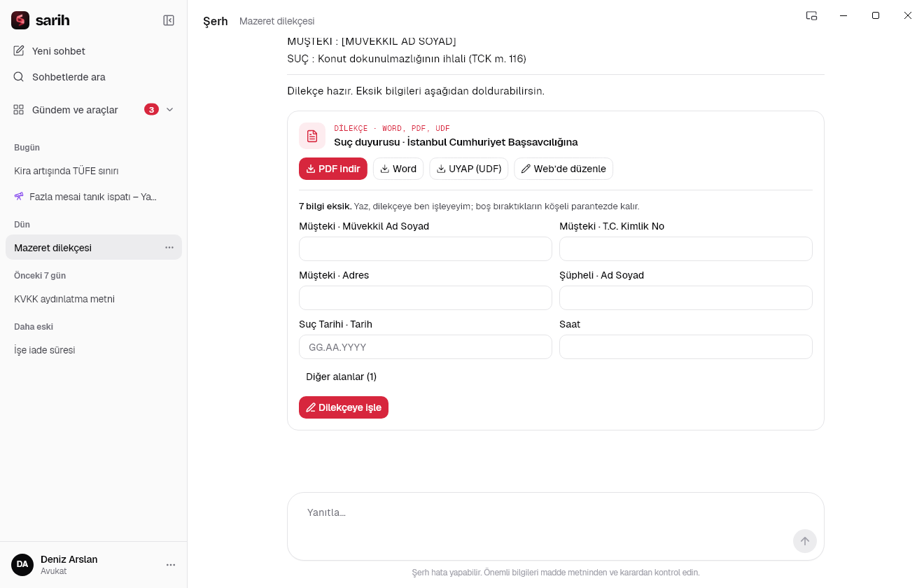
Task: Click the Şüpheli Ad Soyad input
Action: click(686, 298)
